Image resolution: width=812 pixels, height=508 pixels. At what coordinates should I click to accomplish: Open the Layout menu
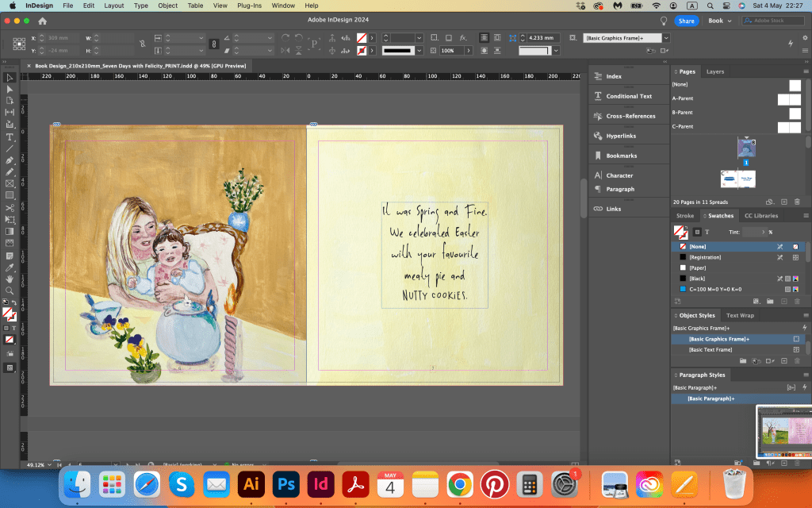[x=114, y=6]
